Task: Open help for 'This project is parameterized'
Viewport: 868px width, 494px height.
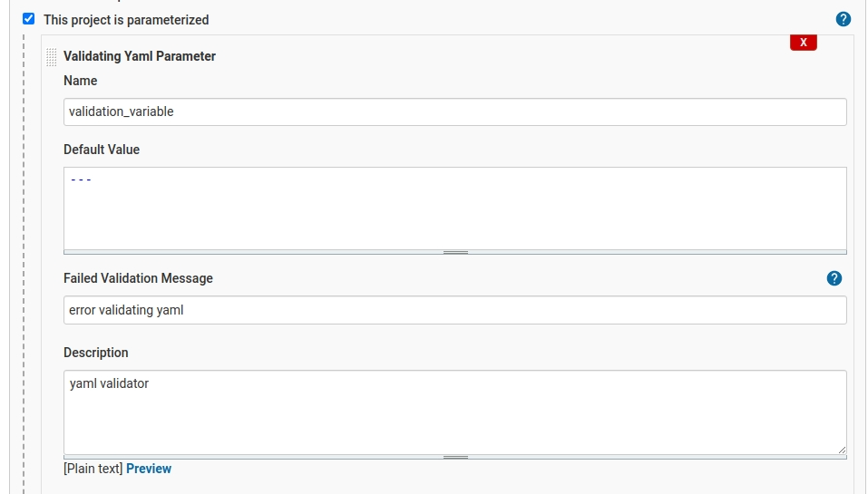Action: click(843, 19)
